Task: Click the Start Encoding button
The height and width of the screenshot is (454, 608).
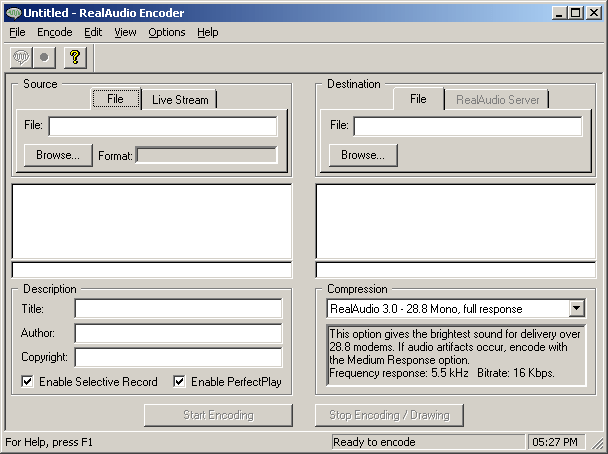Action: pyautogui.click(x=218, y=415)
